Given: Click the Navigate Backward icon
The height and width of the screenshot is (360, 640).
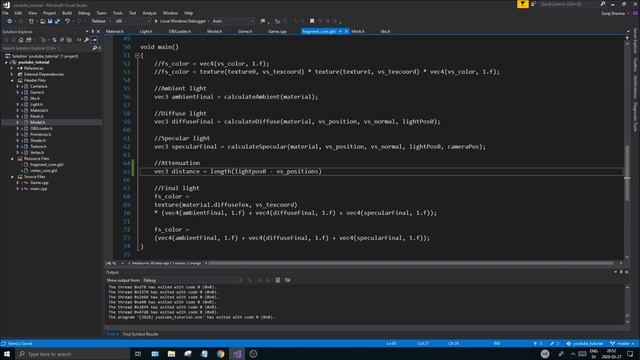Looking at the screenshot, I should [9, 21].
